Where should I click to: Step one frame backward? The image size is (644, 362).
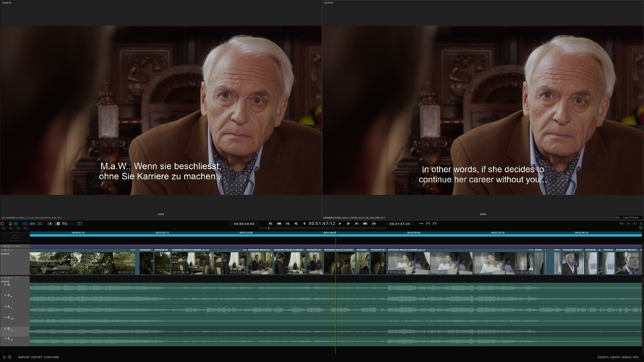pyautogui.click(x=296, y=224)
